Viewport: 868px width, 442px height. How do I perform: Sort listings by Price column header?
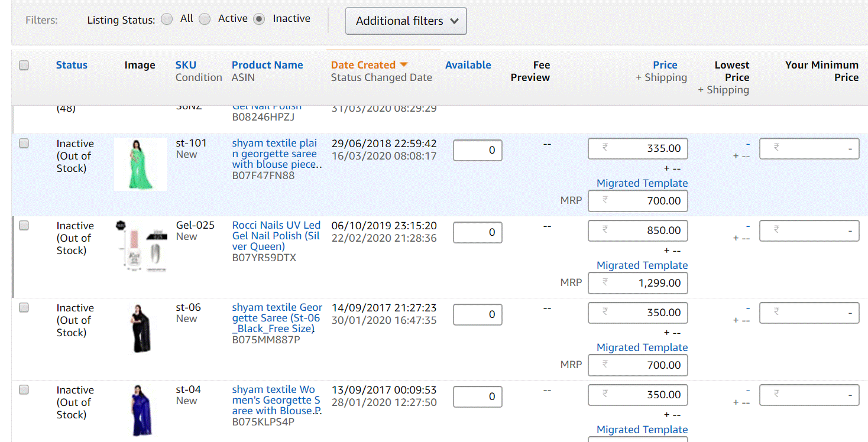coord(665,65)
